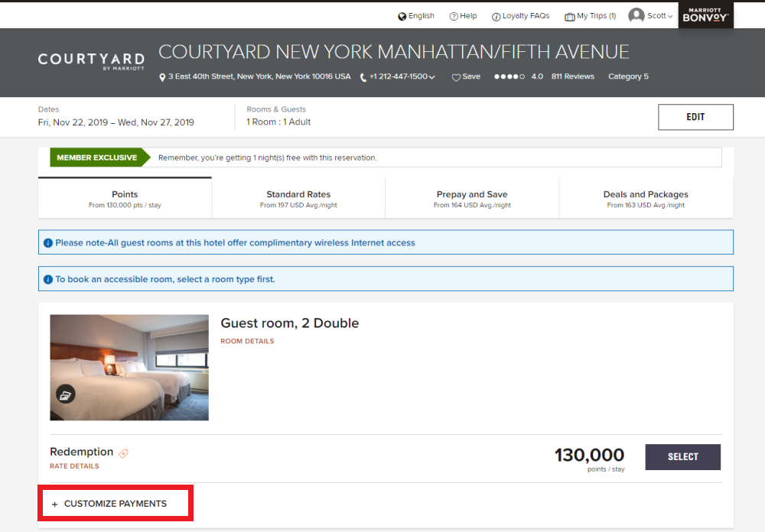
Task: Click the hotel name heading
Action: pyautogui.click(x=394, y=52)
